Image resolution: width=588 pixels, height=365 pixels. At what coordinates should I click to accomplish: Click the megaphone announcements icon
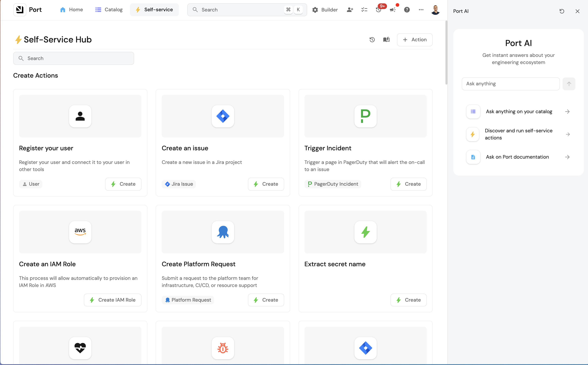pos(393,10)
